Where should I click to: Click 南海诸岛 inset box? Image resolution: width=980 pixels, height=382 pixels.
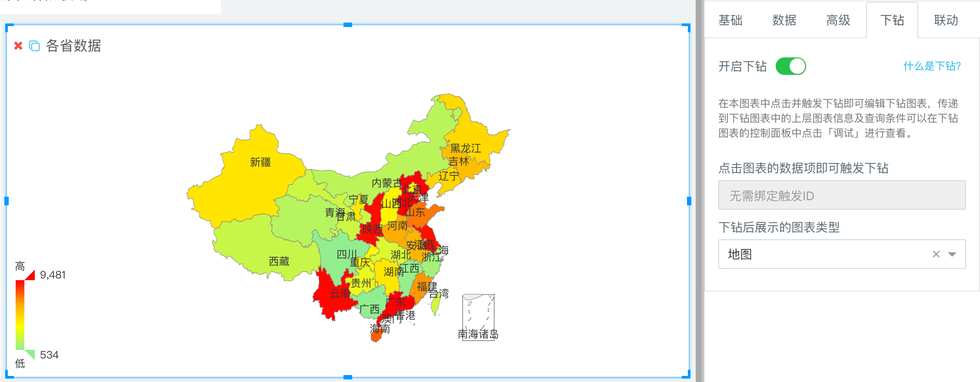pyautogui.click(x=478, y=318)
